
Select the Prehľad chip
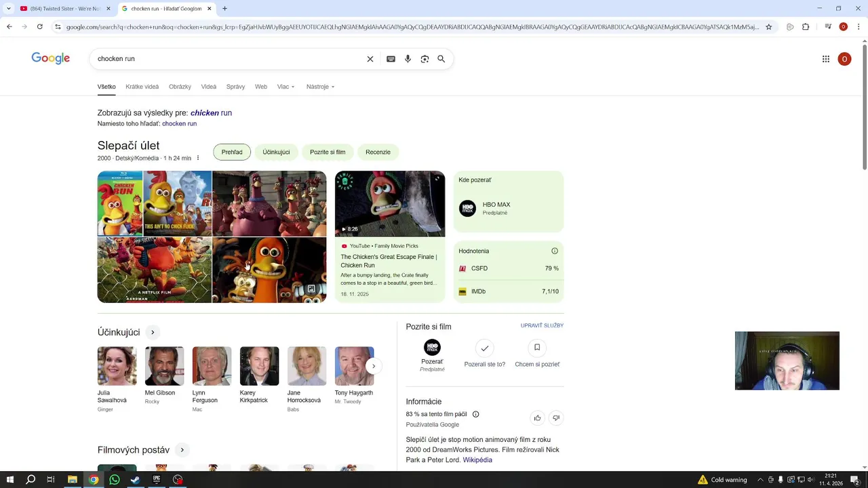pos(232,152)
